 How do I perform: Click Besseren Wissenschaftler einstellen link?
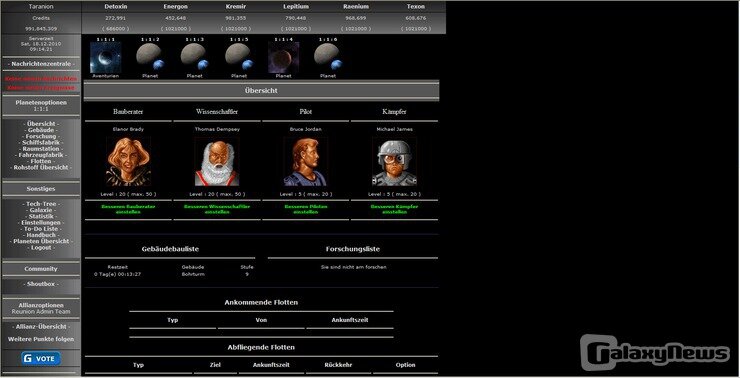217,209
